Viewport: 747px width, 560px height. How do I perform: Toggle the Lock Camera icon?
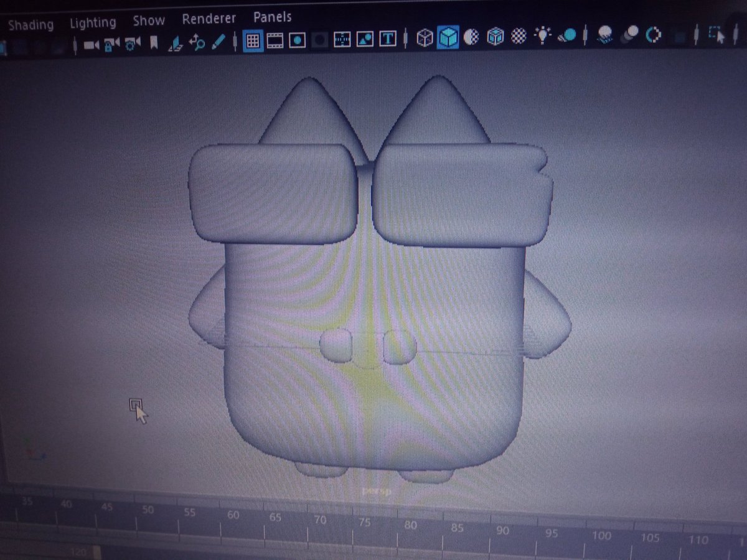(112, 44)
